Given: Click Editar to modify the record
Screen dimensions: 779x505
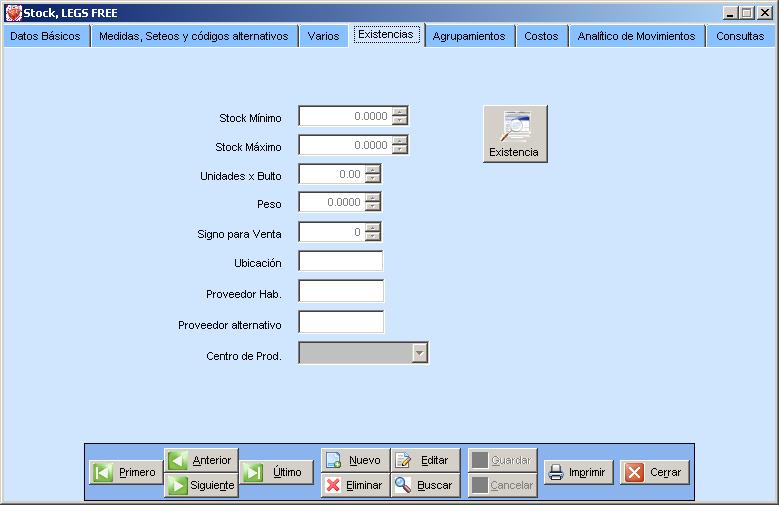Looking at the screenshot, I should coord(425,460).
